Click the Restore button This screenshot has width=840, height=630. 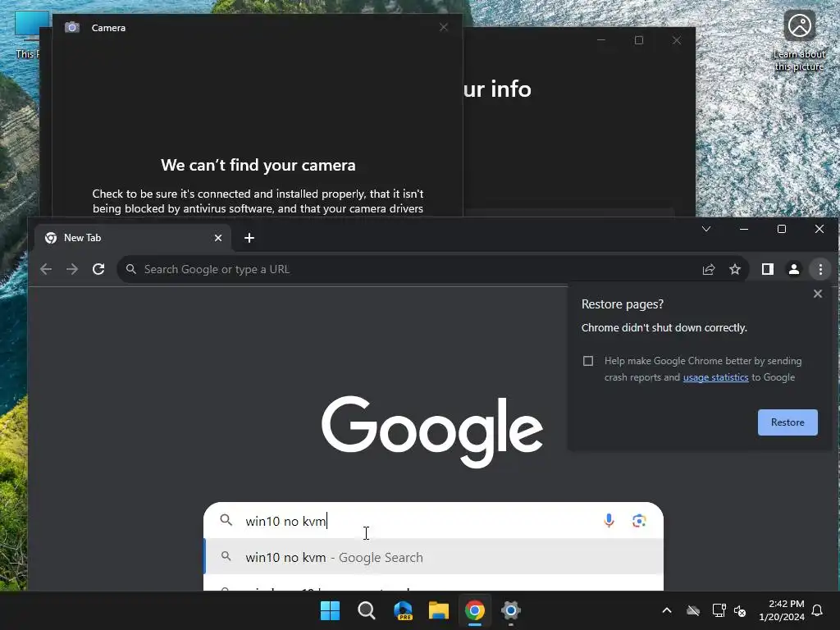pos(787,422)
